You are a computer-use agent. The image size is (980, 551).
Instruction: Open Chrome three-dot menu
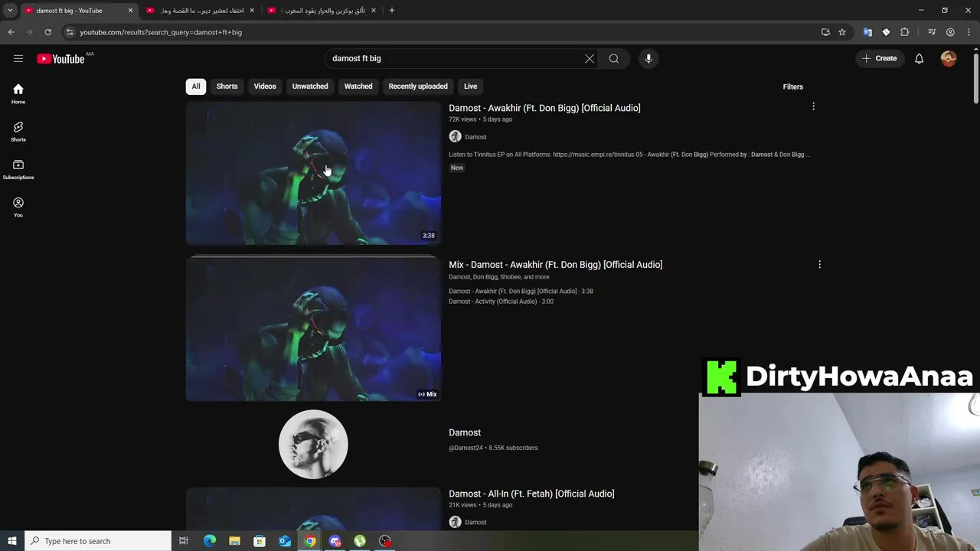(x=968, y=32)
